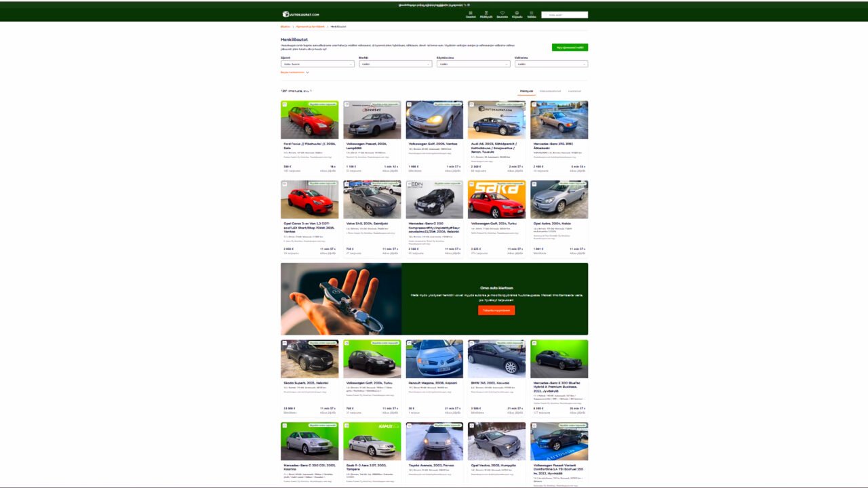Click the Huutokaupat.com logo

tap(300, 14)
